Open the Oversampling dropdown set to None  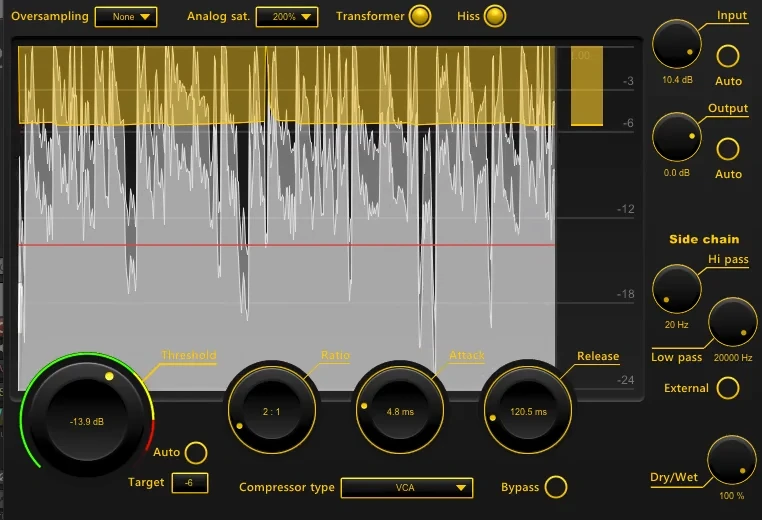pos(126,17)
